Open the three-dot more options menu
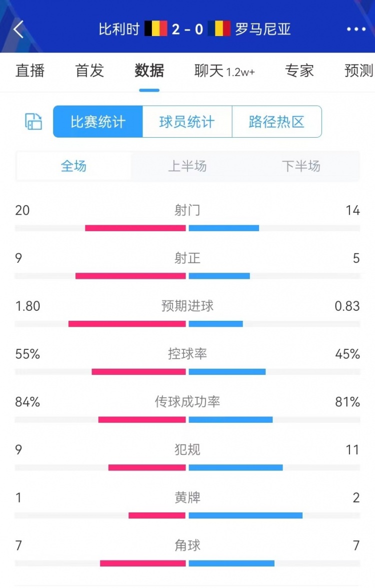The height and width of the screenshot is (588, 375). point(356,29)
